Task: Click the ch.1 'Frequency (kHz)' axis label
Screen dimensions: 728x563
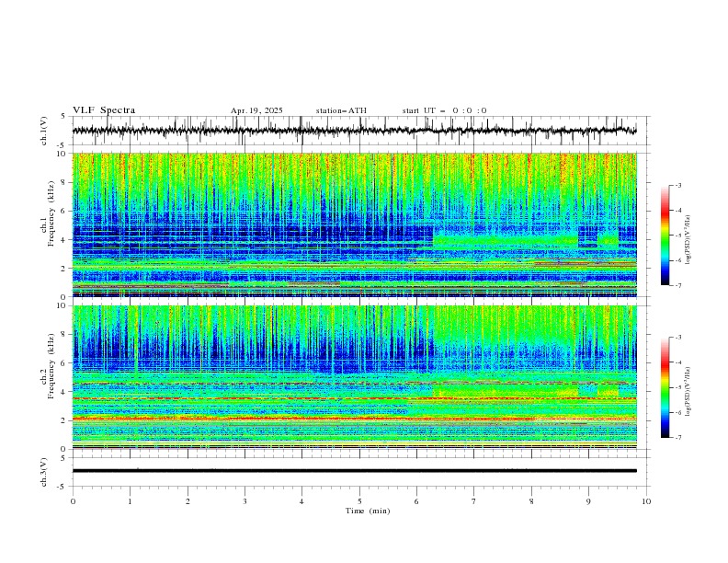Action: click(x=51, y=214)
